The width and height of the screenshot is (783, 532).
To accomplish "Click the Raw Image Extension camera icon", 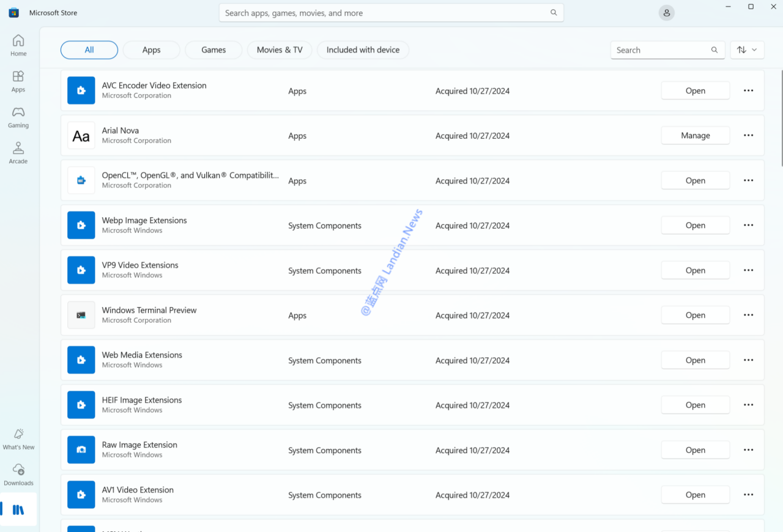I will click(x=81, y=450).
